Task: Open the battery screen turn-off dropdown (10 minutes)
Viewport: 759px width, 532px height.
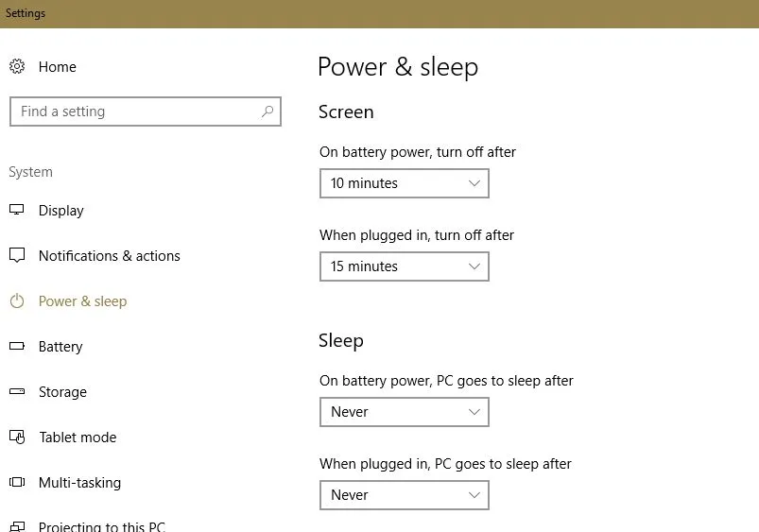Action: click(x=404, y=183)
